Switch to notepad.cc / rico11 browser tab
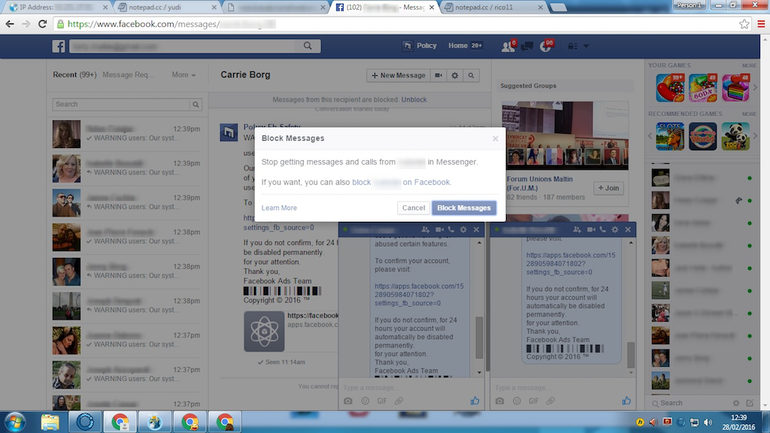The width and height of the screenshot is (770, 433). [x=493, y=7]
